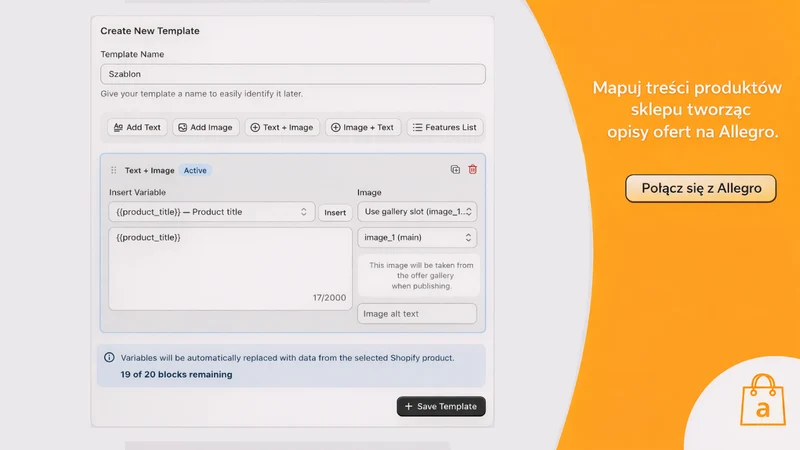Click the Allegro shopping bag logo
The height and width of the screenshot is (450, 800).
(x=763, y=400)
